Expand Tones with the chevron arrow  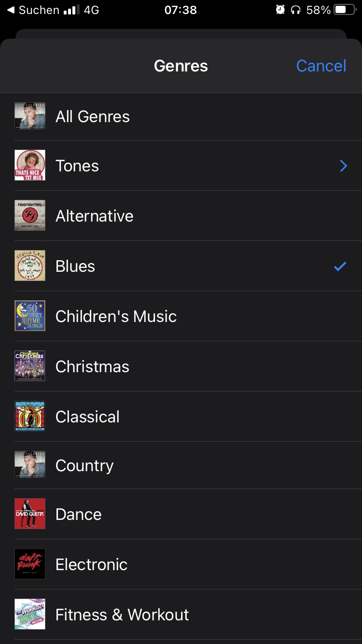pyautogui.click(x=343, y=166)
